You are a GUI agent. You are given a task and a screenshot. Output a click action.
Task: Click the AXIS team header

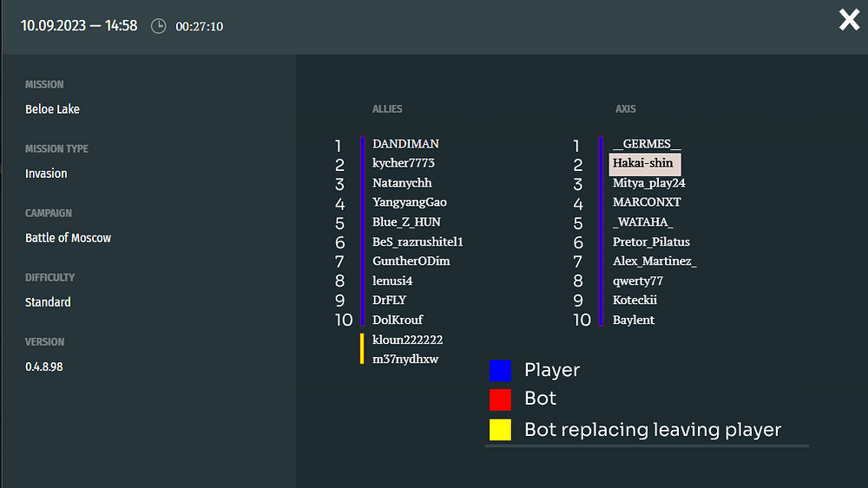tap(625, 109)
